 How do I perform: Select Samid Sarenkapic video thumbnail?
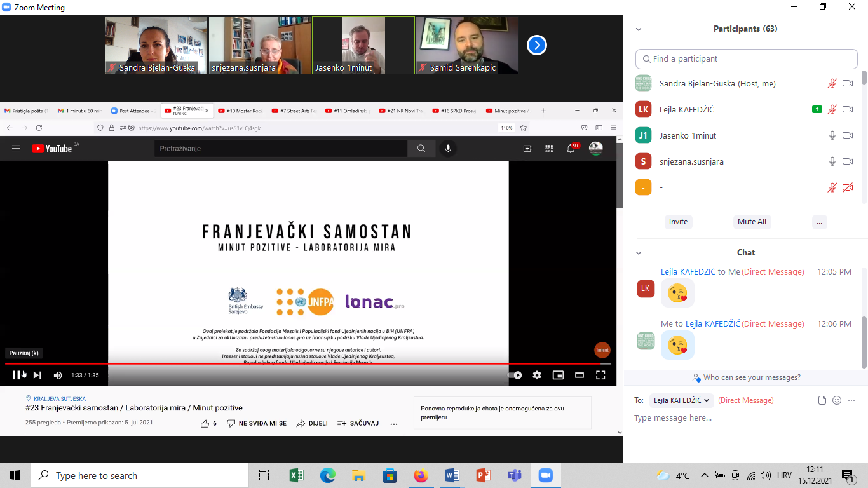click(467, 45)
